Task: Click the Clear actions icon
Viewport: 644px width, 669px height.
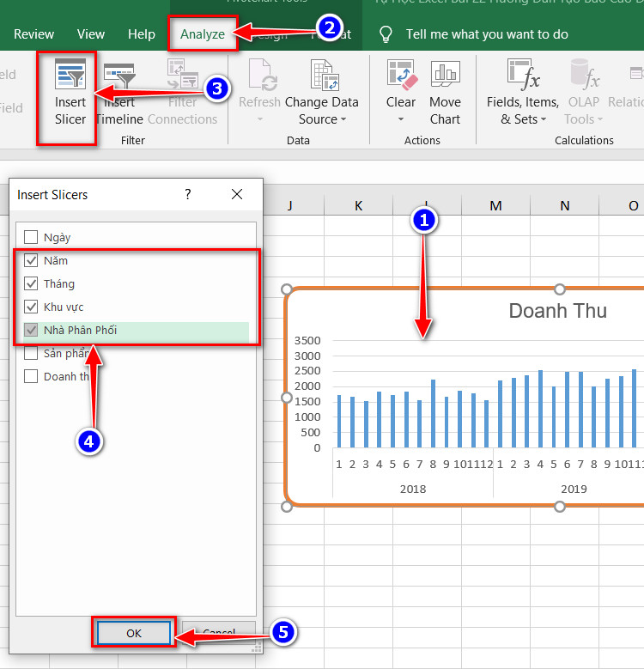Action: click(401, 75)
